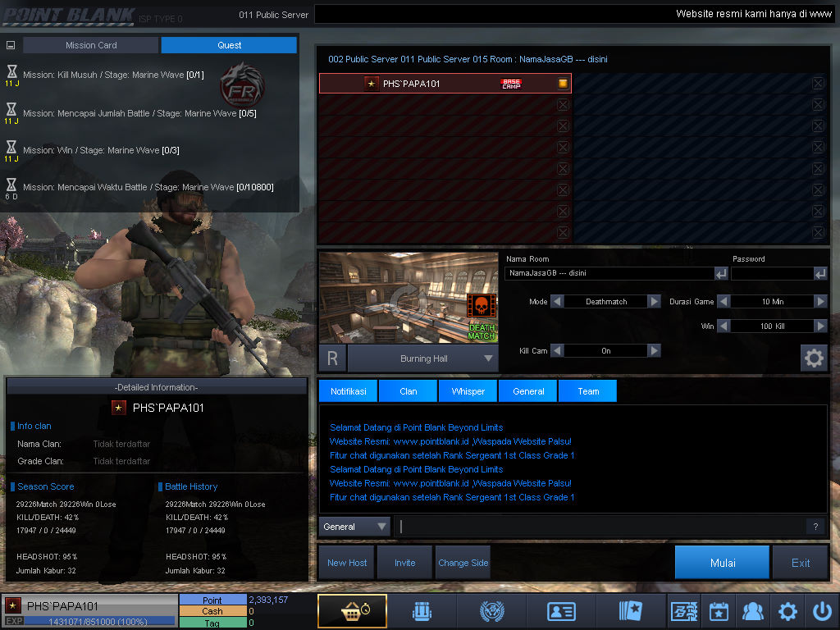
Task: Open the profile ID card icon
Action: (561, 611)
